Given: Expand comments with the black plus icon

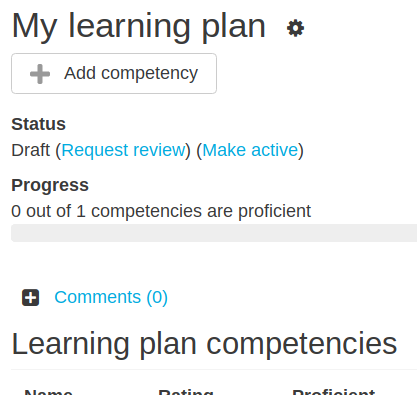Looking at the screenshot, I should click(x=31, y=297).
